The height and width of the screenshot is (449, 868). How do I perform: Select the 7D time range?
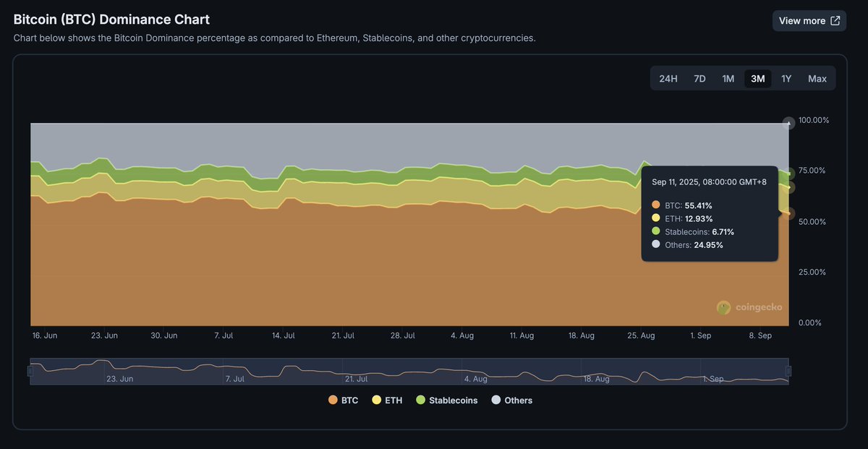[x=699, y=79]
